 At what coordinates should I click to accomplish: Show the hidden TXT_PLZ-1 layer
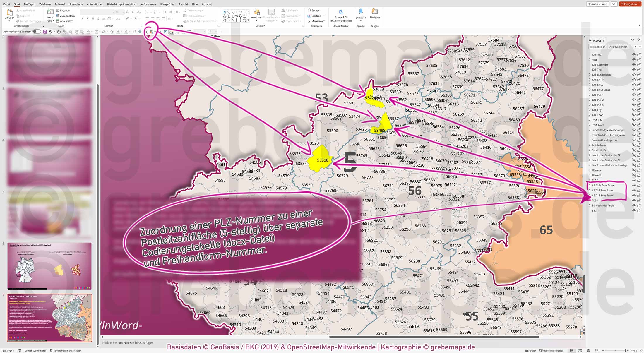point(634,95)
